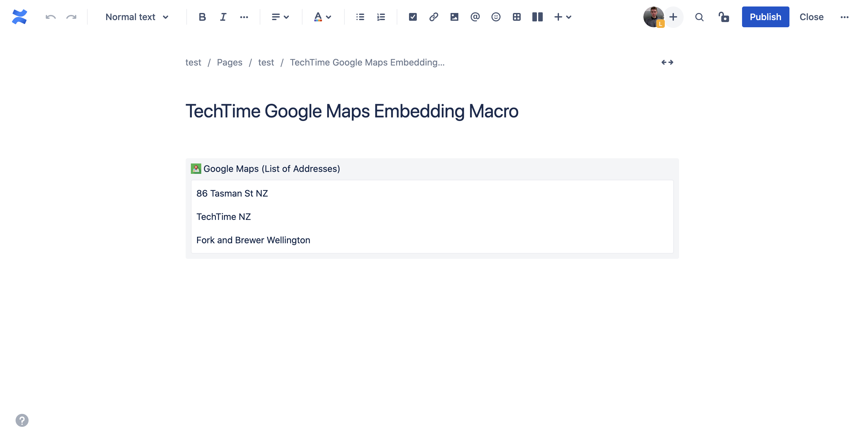Insert a table
The height and width of the screenshot is (445, 868).
click(516, 17)
